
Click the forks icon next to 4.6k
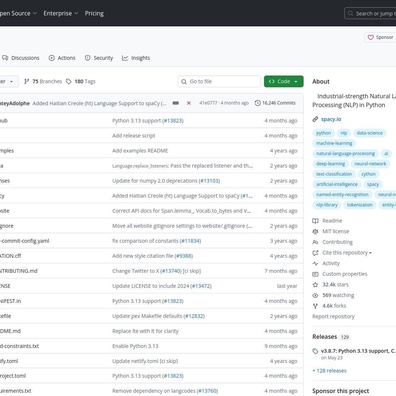[315, 306]
